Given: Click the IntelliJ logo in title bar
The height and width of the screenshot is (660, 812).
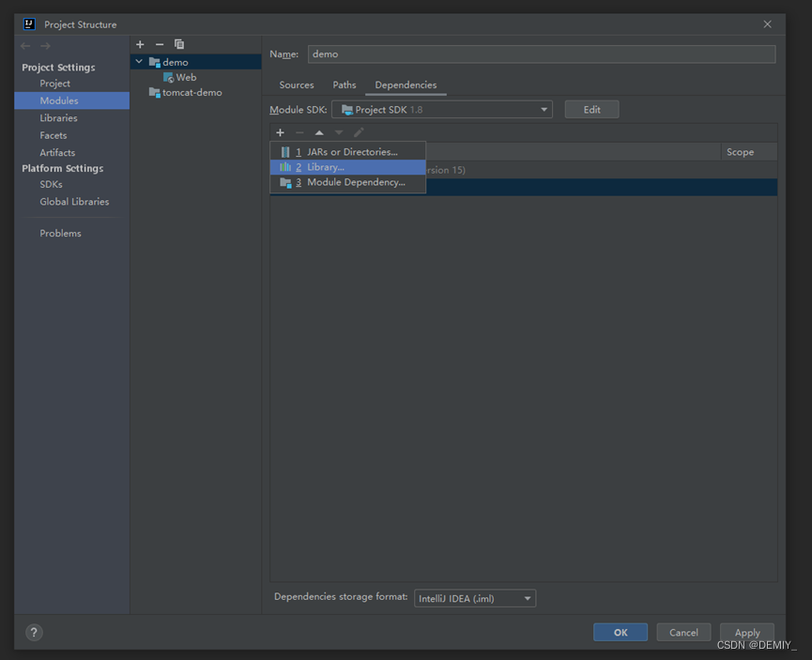Looking at the screenshot, I should click(x=29, y=23).
